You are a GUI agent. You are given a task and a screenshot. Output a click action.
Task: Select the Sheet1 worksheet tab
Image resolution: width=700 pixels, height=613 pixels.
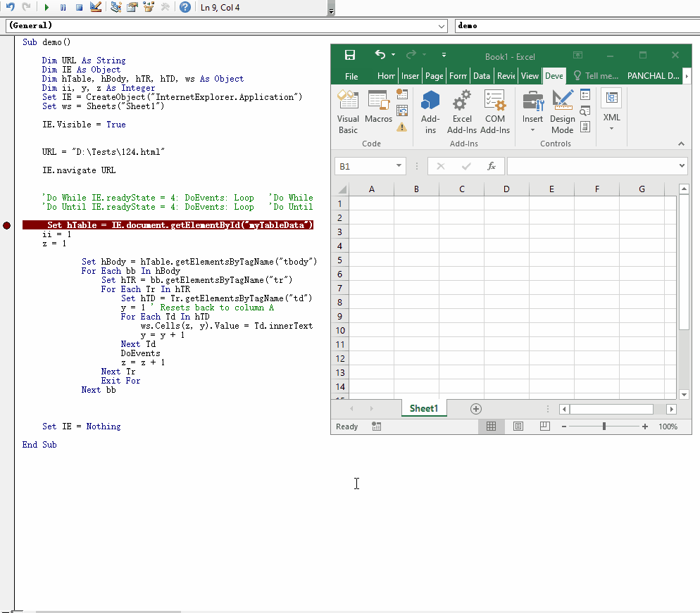[423, 408]
